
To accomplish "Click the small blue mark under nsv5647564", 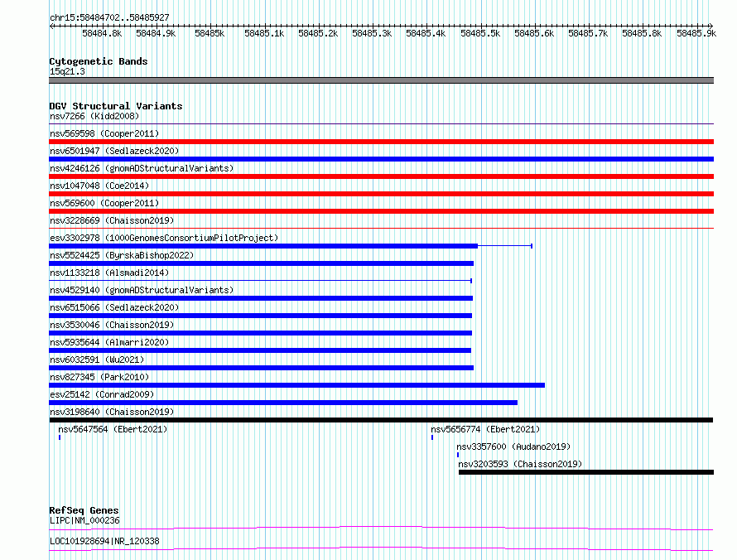I will (60, 437).
